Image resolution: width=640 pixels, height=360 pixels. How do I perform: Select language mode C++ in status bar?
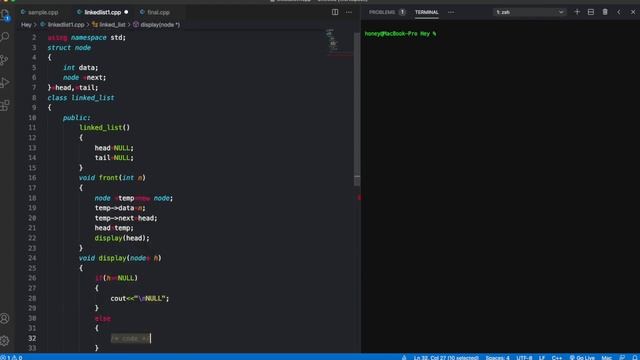pos(557,357)
